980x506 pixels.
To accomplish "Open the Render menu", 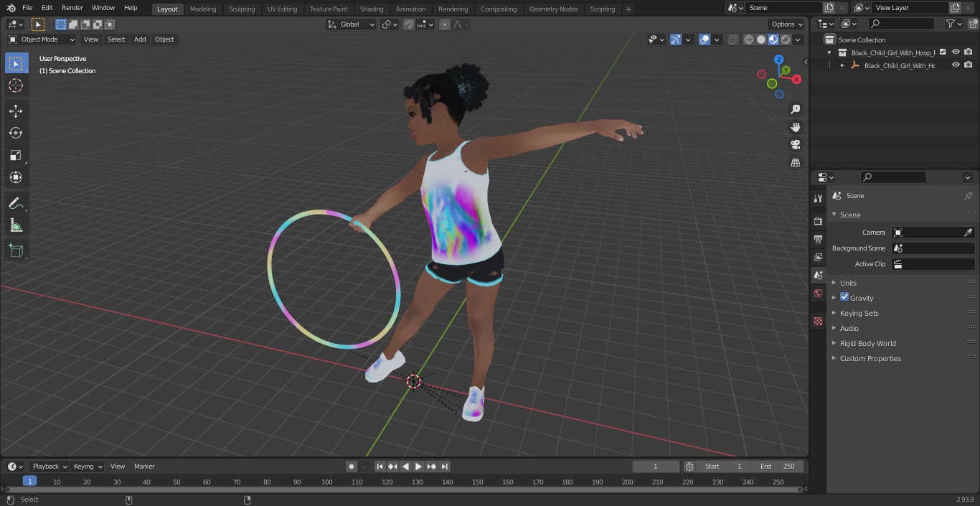I will click(x=72, y=8).
